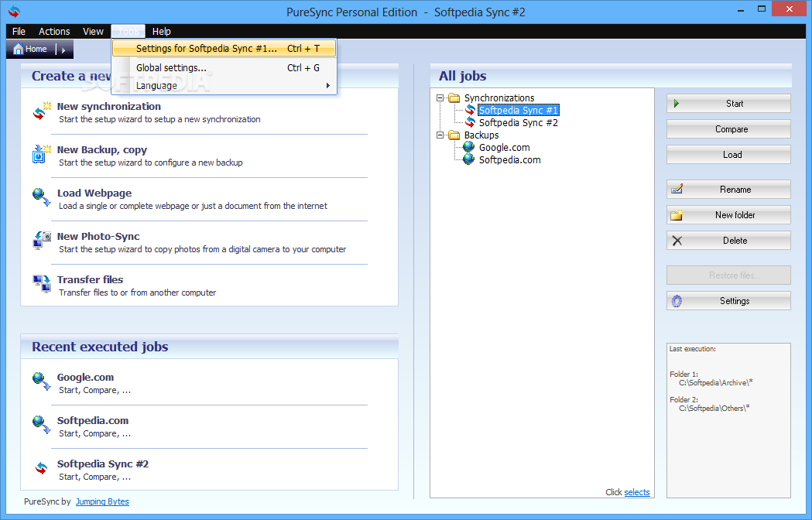Click the pencil icon on Rename button
The width and height of the screenshot is (812, 520).
click(677, 189)
